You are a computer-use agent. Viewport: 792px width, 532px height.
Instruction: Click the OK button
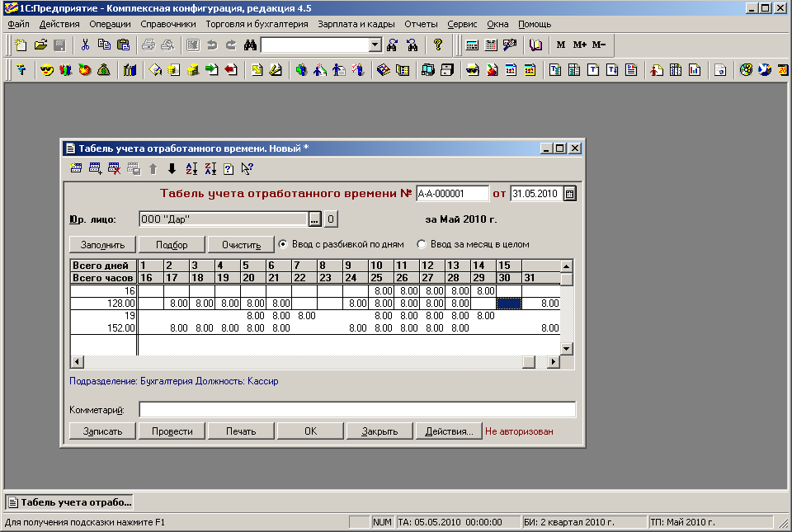coord(310,431)
